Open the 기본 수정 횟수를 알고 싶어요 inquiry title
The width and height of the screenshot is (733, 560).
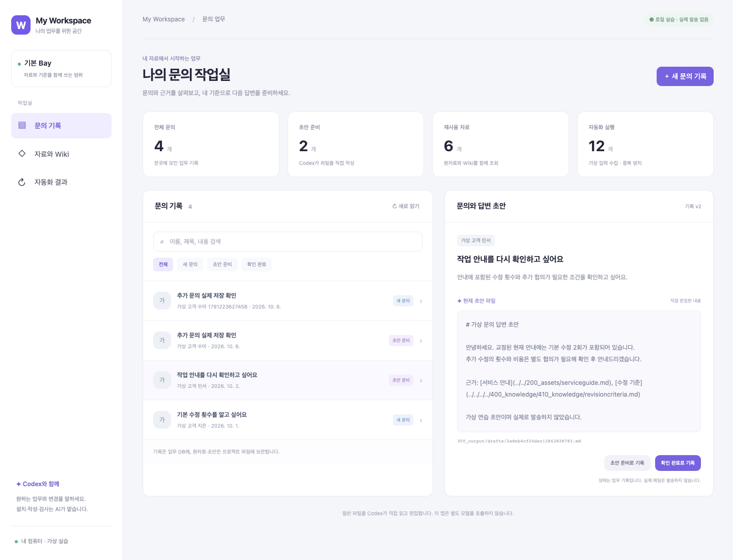point(212,414)
